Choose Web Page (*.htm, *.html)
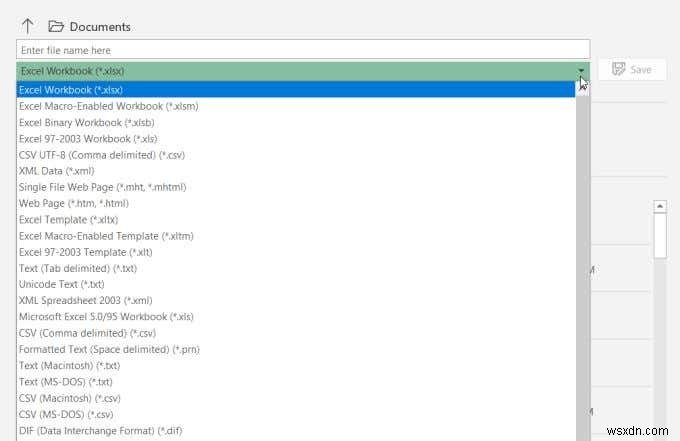Image resolution: width=680 pixels, height=441 pixels. point(296,203)
